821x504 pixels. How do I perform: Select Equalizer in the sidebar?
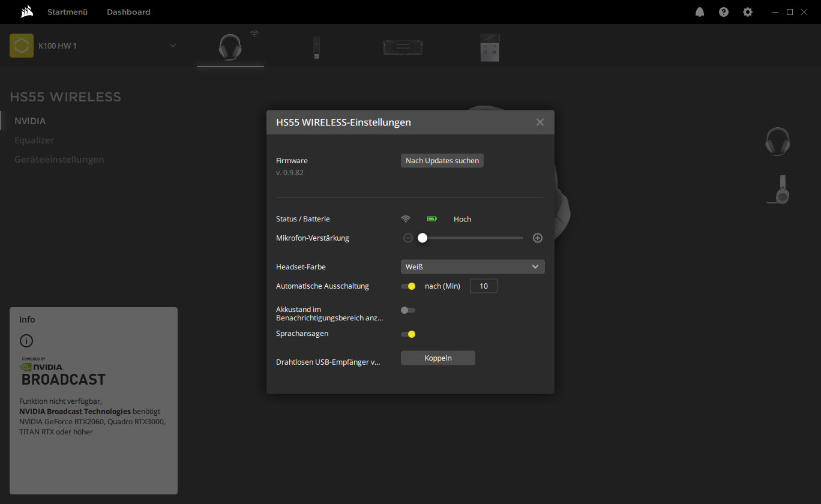[x=34, y=140]
